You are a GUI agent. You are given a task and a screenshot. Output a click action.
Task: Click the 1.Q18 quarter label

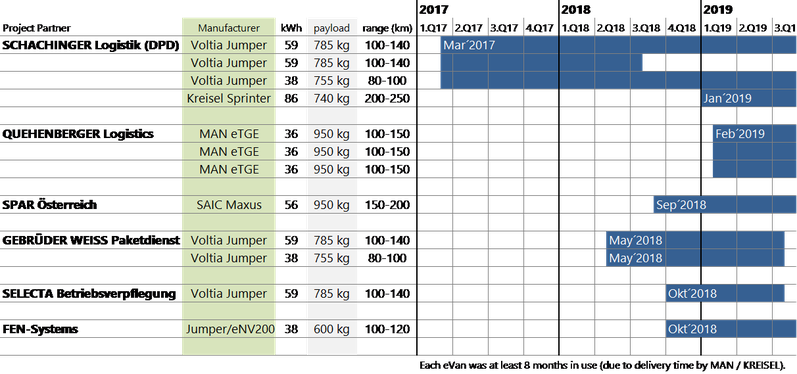(x=577, y=28)
